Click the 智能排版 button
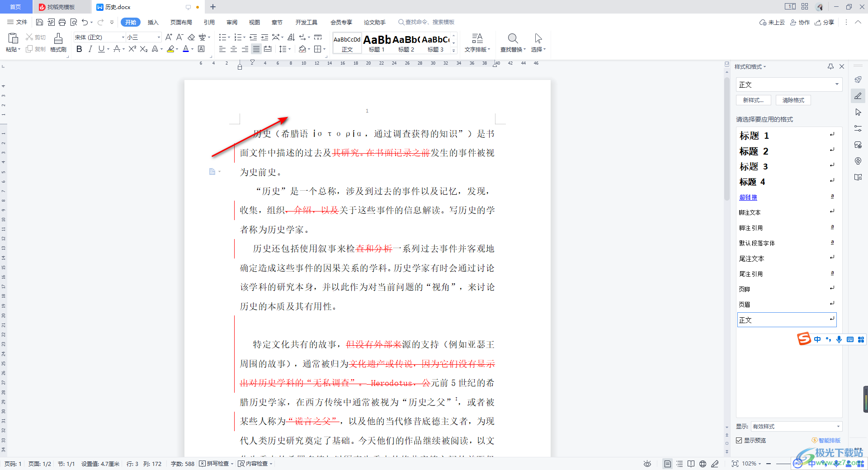The width and height of the screenshot is (868, 470). point(826,440)
